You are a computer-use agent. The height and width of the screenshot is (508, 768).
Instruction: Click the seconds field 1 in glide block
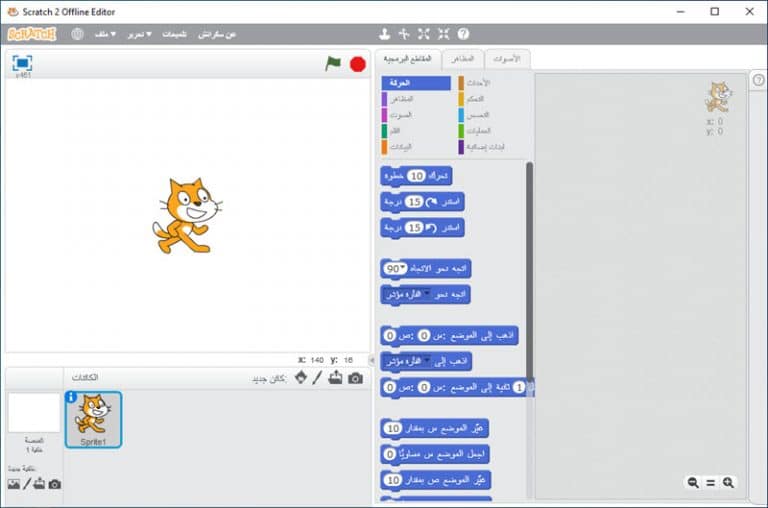pos(519,387)
